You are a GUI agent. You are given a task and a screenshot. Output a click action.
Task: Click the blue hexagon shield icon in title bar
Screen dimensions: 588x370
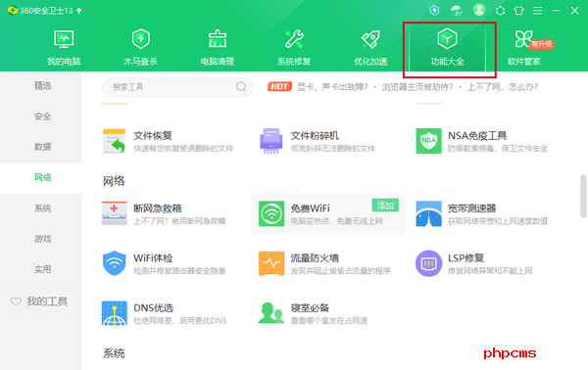(434, 10)
